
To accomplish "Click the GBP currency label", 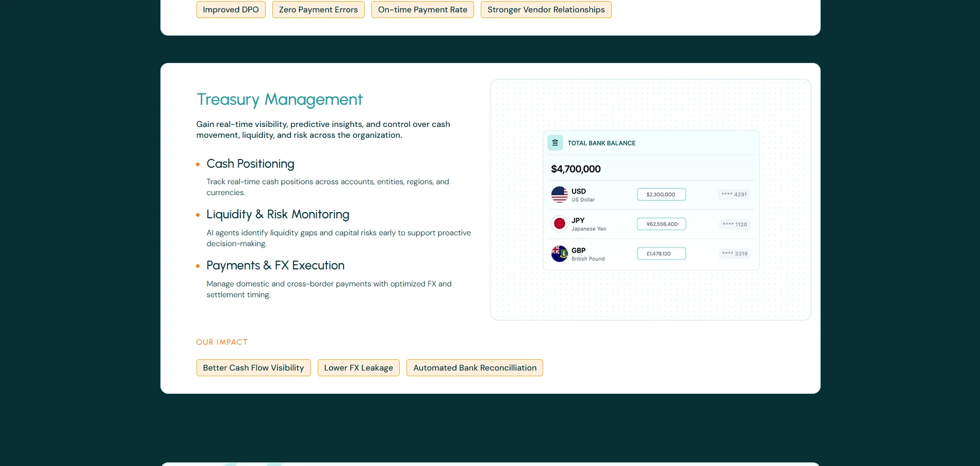I will 579,251.
